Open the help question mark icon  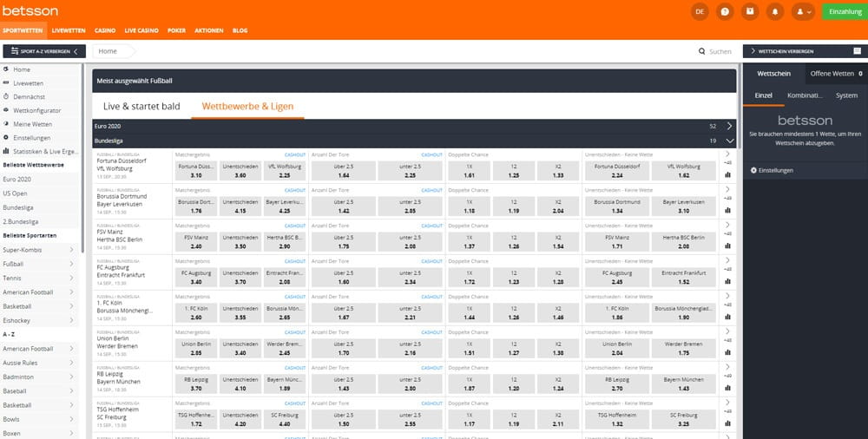coord(725,11)
